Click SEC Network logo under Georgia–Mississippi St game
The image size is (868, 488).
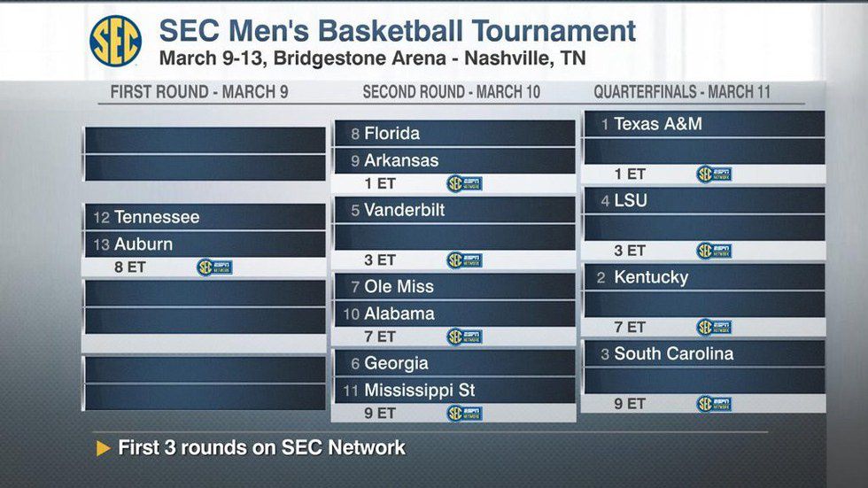tap(464, 413)
